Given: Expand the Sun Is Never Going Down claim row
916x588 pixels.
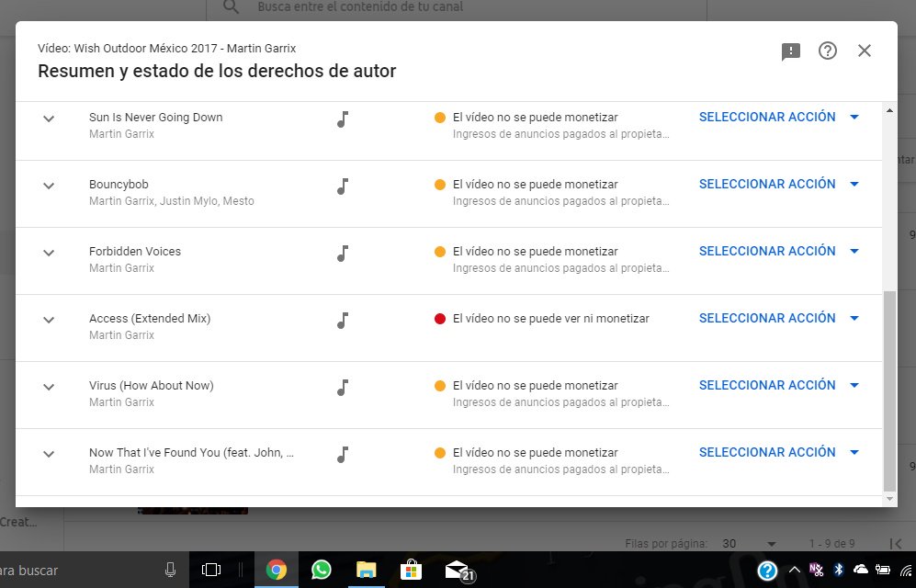Looking at the screenshot, I should [x=49, y=119].
